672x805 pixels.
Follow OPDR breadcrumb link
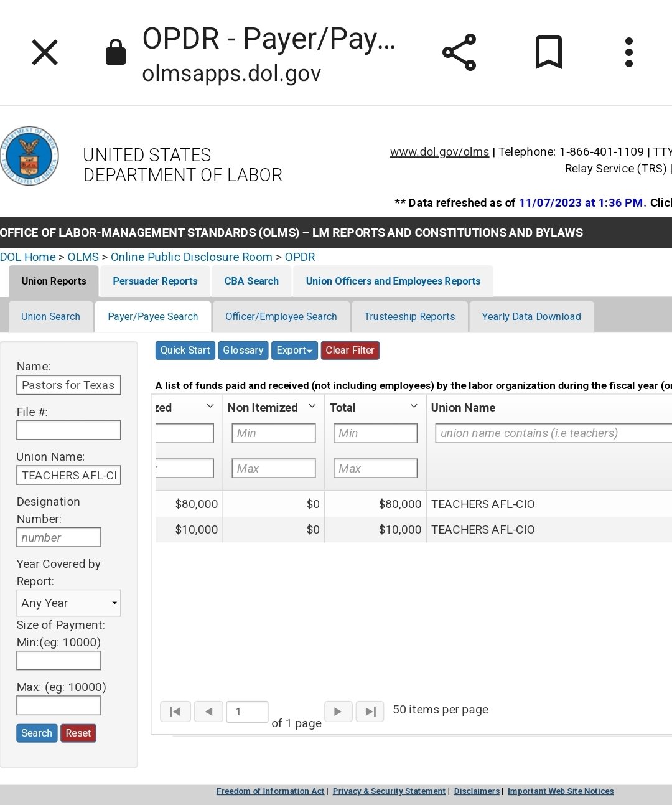(x=300, y=257)
